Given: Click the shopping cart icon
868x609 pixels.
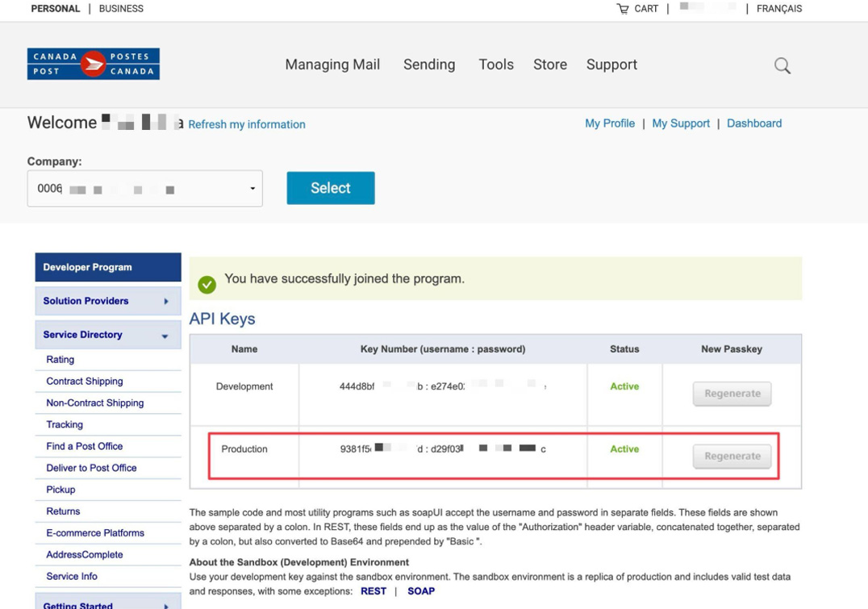Looking at the screenshot, I should 623,9.
